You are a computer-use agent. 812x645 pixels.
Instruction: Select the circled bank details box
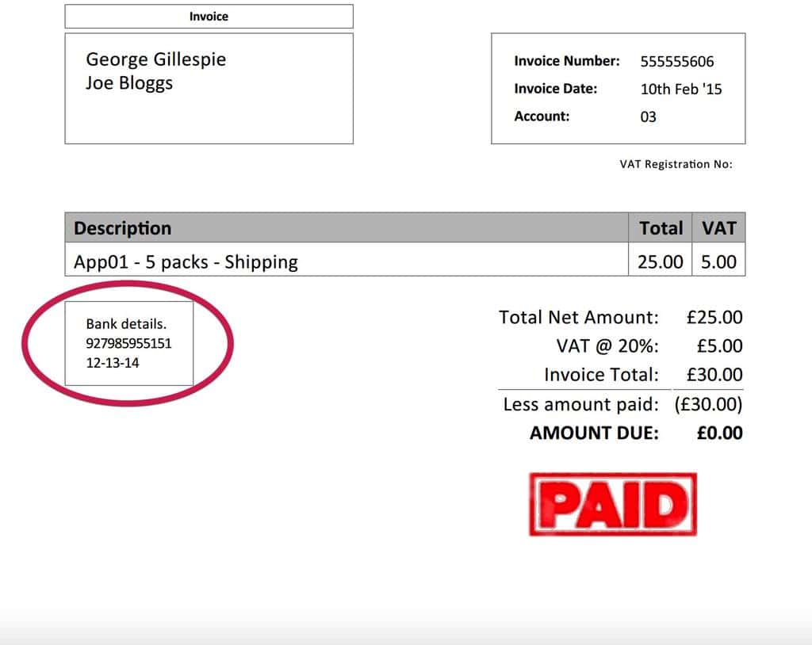coord(129,343)
